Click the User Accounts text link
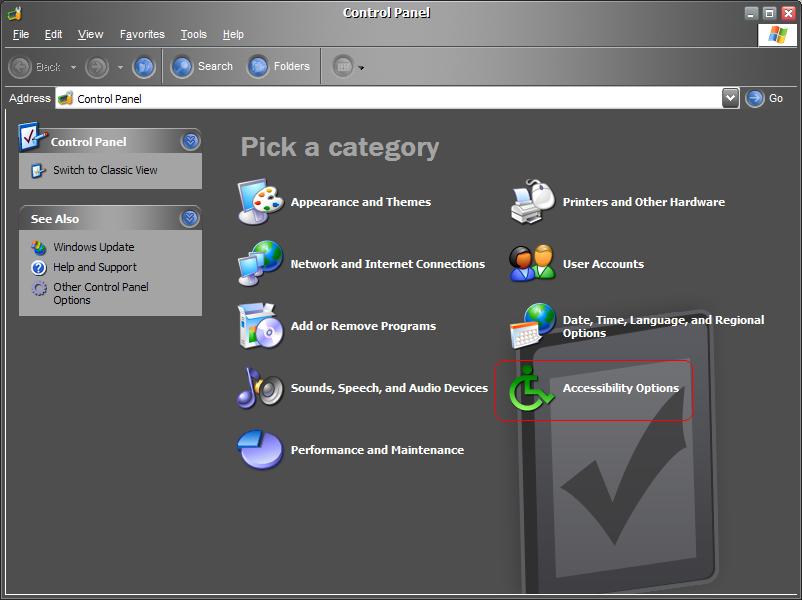 coord(603,264)
